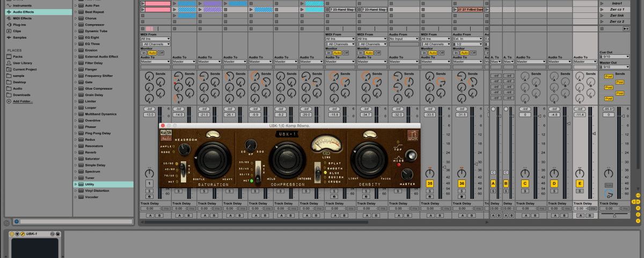Toggle return track A activator
The width and height of the screenshot is (644, 258).
[x=493, y=184]
